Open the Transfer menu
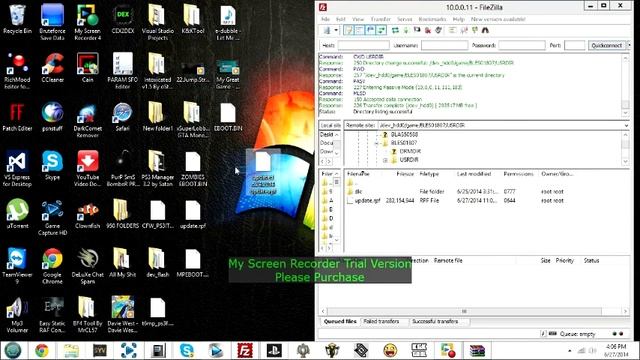 pyautogui.click(x=380, y=19)
